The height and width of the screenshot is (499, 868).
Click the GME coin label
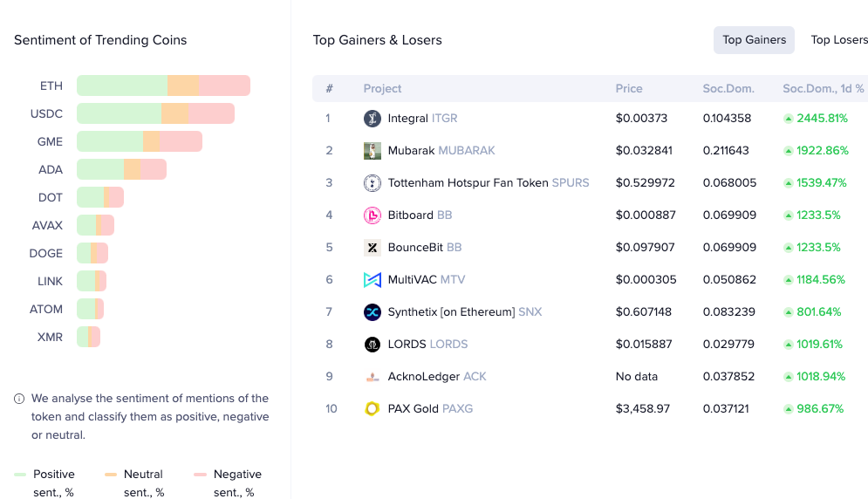pos(50,142)
